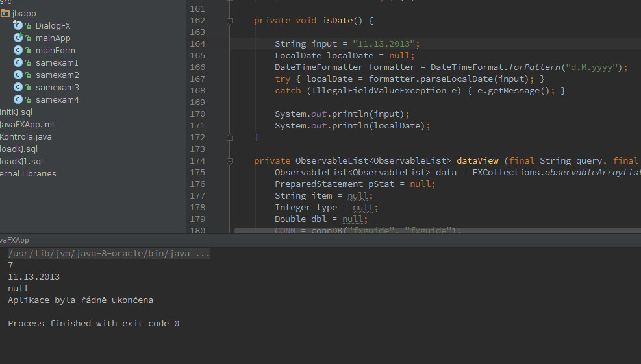Image resolution: width=641 pixels, height=364 pixels.
Task: Click the lock icon beside mainApp
Action: pyautogui.click(x=28, y=38)
